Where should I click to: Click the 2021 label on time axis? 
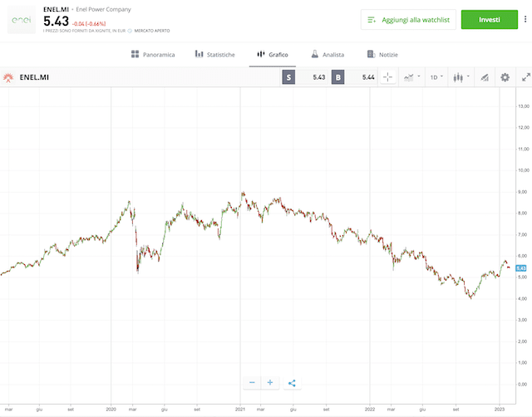tap(240, 410)
